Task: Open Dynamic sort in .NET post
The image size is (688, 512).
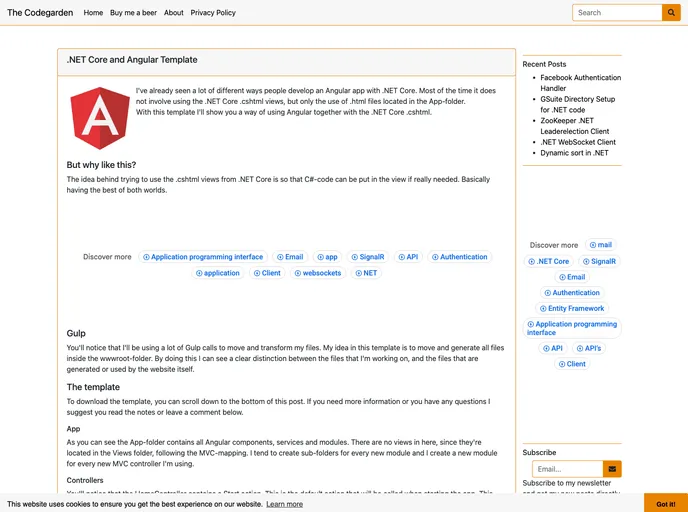Action: [x=574, y=153]
